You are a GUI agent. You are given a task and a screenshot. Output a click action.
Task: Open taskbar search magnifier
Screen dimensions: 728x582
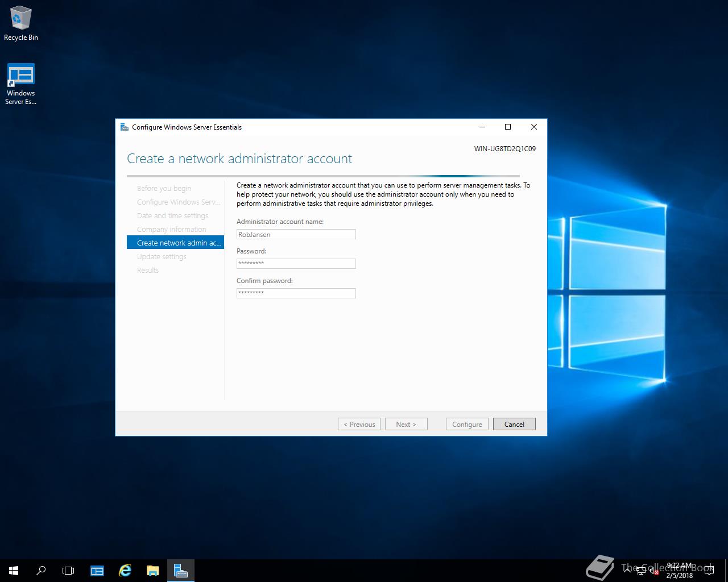click(41, 571)
